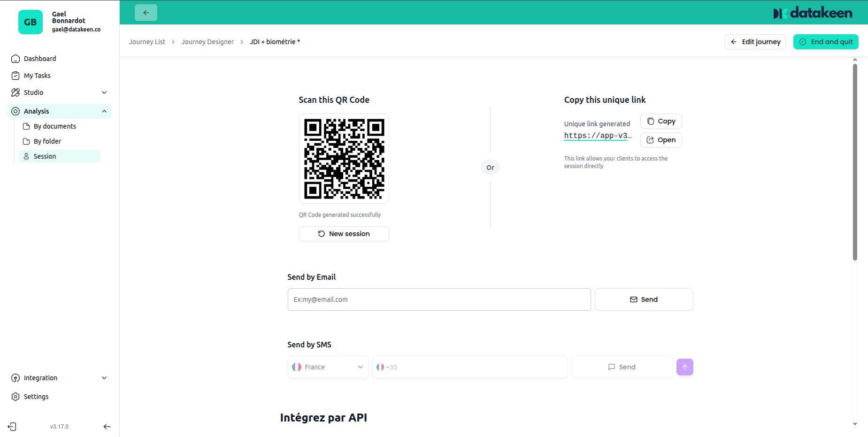Send the session by Email
The height and width of the screenshot is (437, 868).
click(644, 299)
